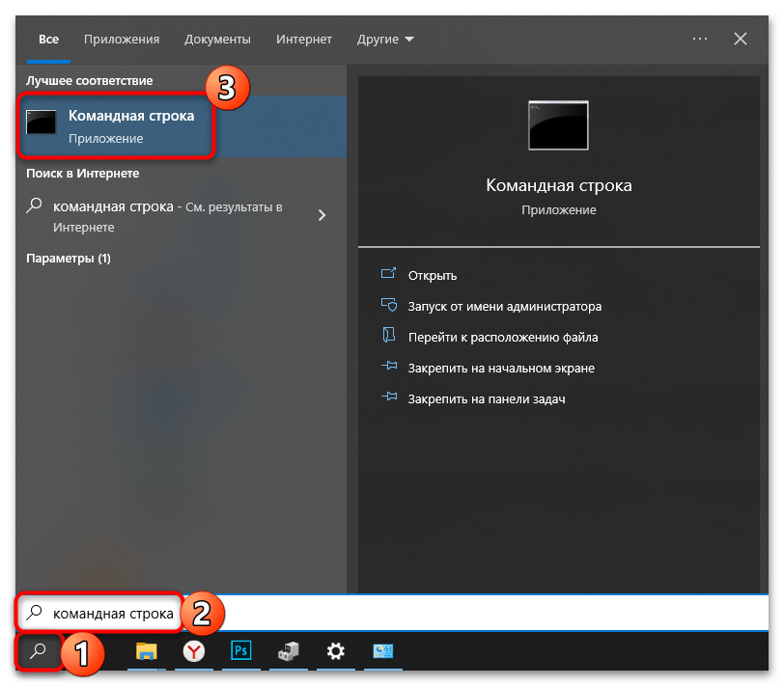This screenshot has width=784, height=686.
Task: Expand internet results via the right arrow chevron
Action: [x=322, y=215]
